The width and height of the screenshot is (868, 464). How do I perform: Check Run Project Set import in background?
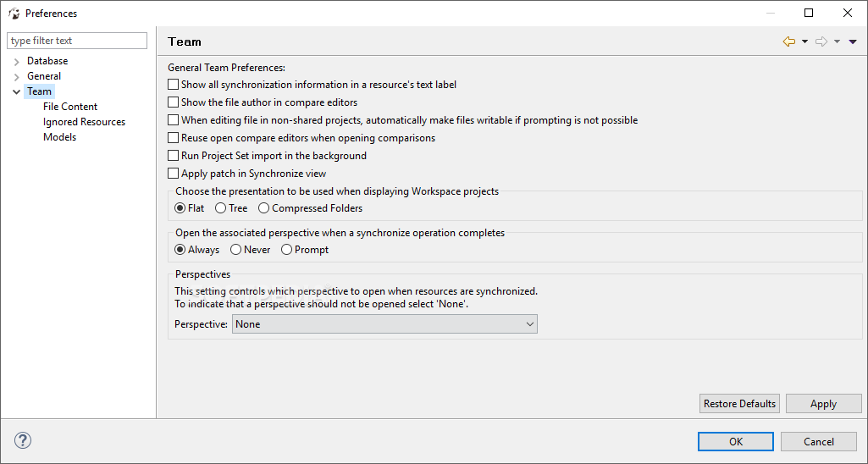tap(174, 156)
